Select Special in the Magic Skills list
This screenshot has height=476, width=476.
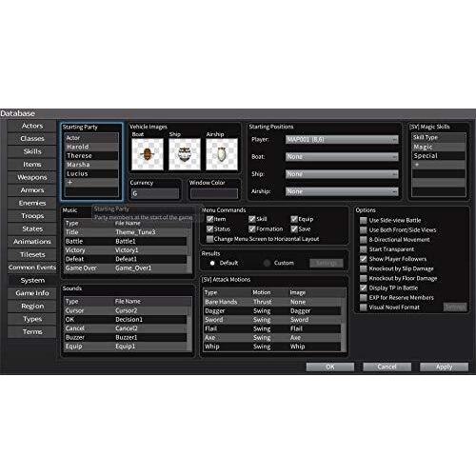click(x=439, y=156)
